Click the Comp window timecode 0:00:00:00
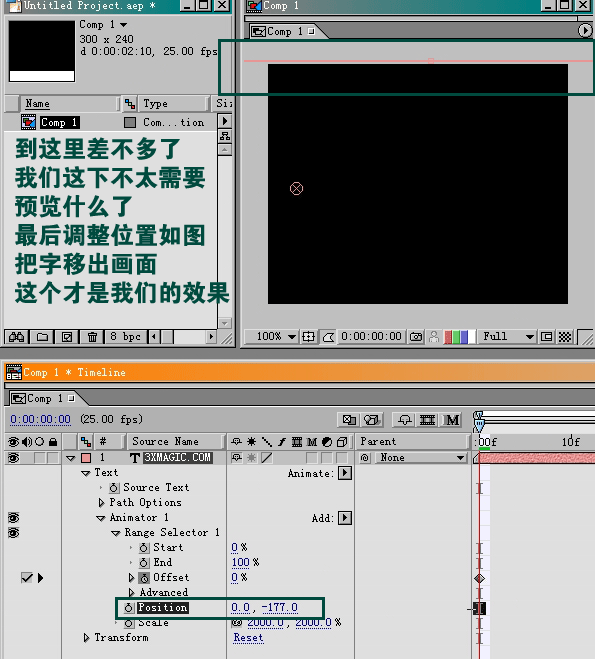The image size is (595, 659). (371, 336)
